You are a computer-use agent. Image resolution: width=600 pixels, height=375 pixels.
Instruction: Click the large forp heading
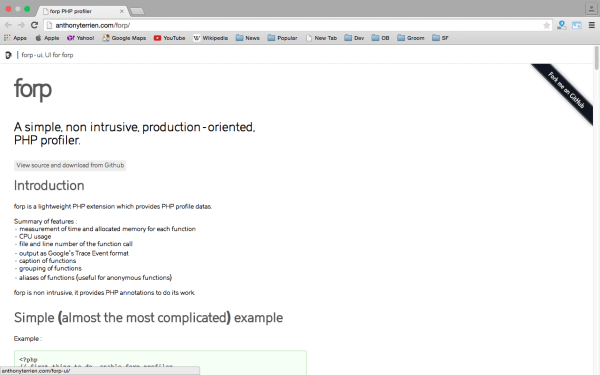(33, 90)
